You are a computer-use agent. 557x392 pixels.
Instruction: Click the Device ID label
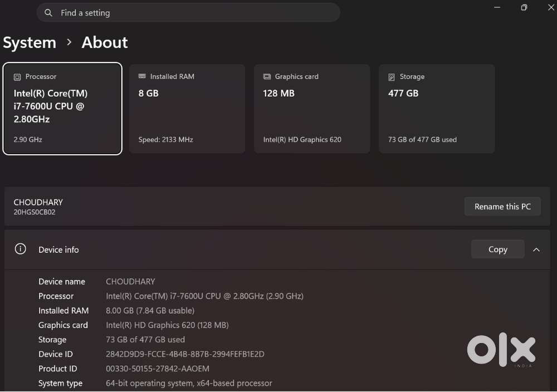pos(56,354)
